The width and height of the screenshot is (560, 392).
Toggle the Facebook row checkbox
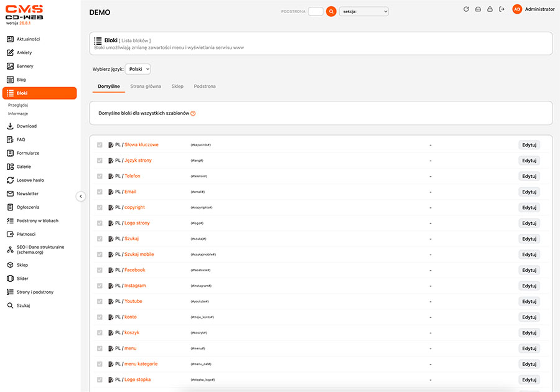[x=100, y=270]
